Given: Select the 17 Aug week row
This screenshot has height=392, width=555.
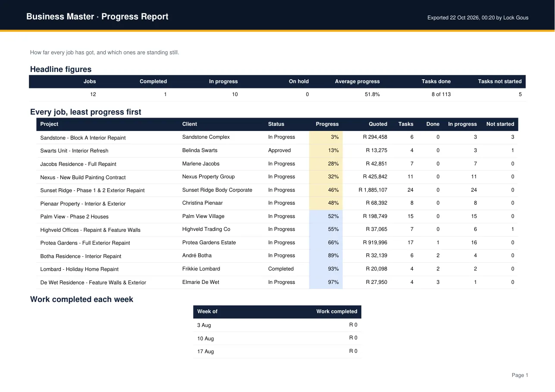Looking at the screenshot, I should tap(277, 352).
